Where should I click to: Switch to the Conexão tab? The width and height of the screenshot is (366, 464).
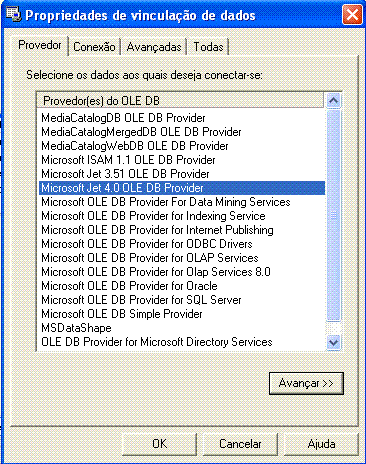(x=94, y=47)
